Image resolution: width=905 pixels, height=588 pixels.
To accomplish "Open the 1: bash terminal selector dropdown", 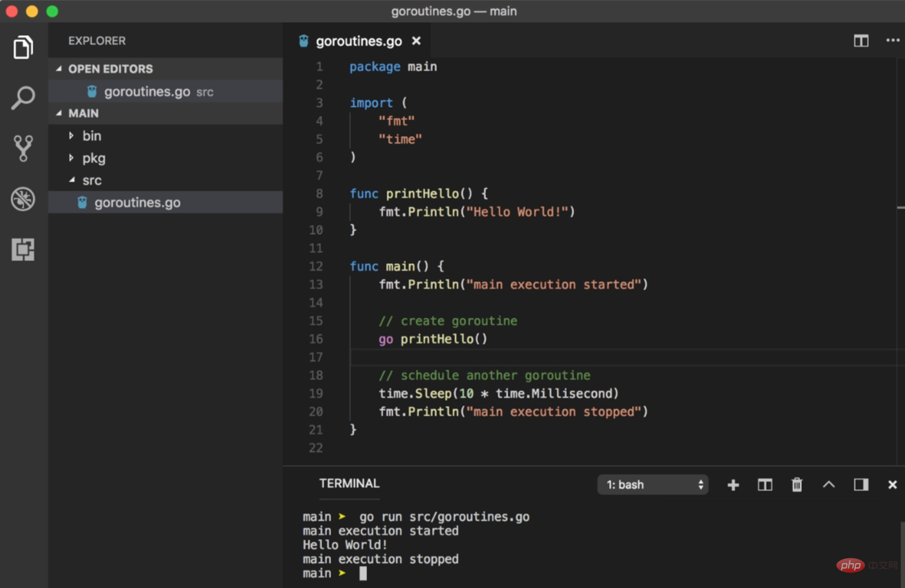I will (x=653, y=485).
